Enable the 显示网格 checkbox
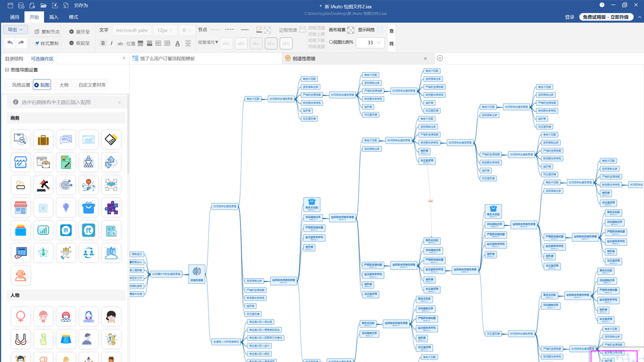 (x=380, y=30)
